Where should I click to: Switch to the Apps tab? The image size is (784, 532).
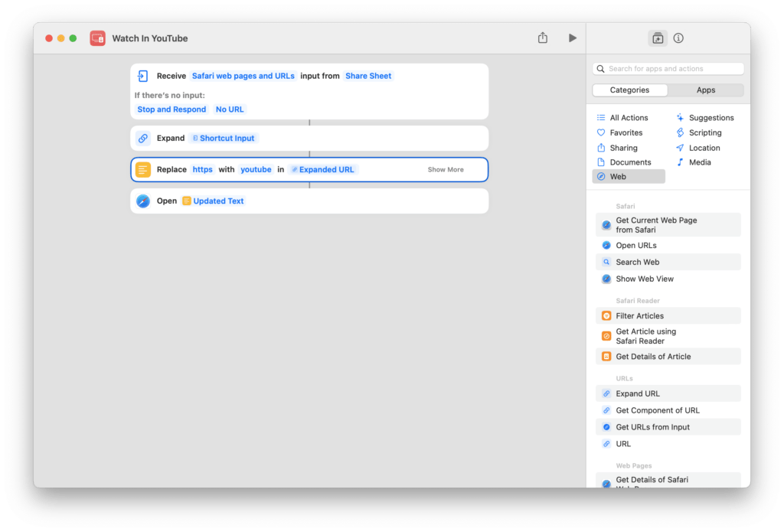(x=706, y=90)
